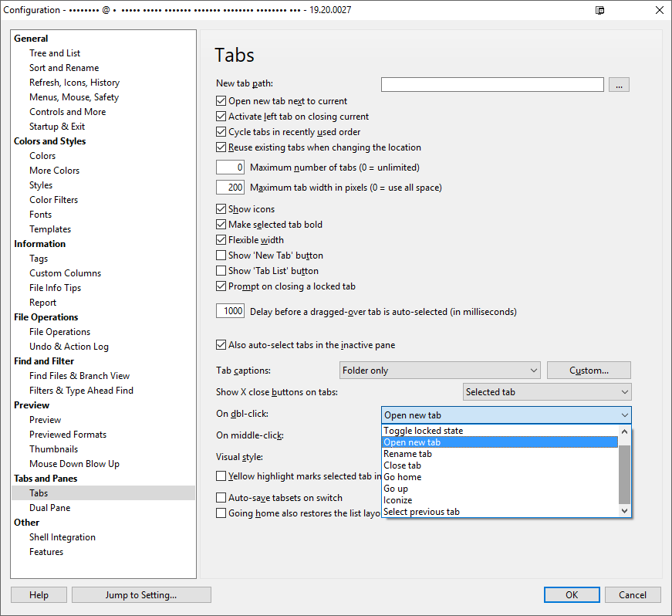Image resolution: width=672 pixels, height=616 pixels.
Task: Confirm settings with the OK button
Action: (572, 594)
